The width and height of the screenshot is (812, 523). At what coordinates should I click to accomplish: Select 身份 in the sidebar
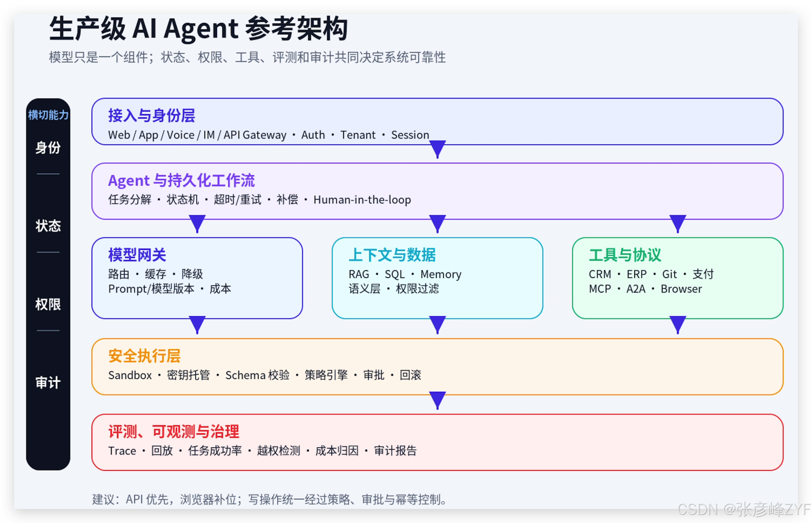(48, 147)
